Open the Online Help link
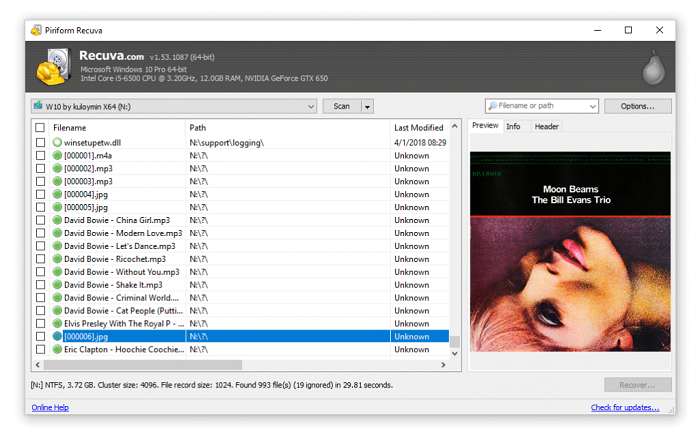Screen dimensions: 700x436 (x=50, y=407)
